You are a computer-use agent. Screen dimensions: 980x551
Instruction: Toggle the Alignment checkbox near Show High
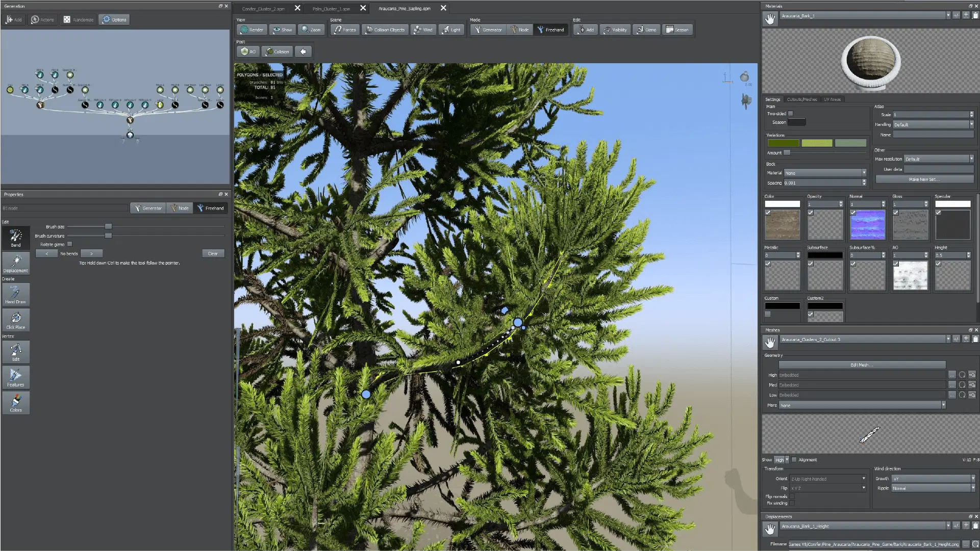pos(794,459)
